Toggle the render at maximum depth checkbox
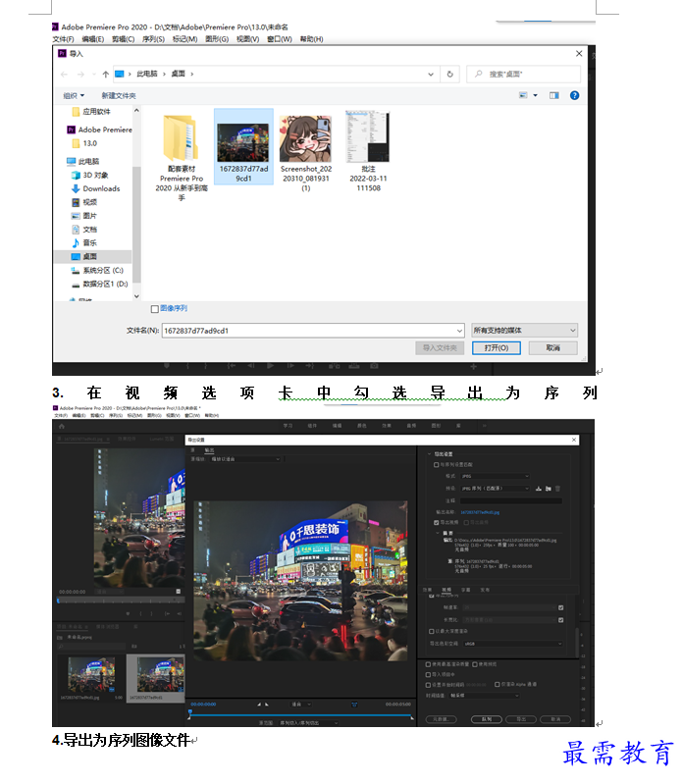Image resolution: width=682 pixels, height=784 pixels. (431, 632)
